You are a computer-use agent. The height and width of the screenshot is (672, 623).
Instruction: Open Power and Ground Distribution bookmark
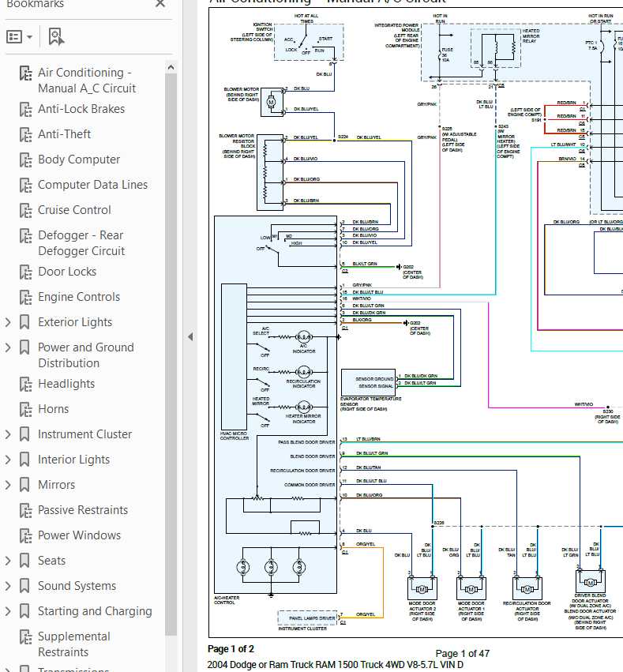pyautogui.click(x=86, y=355)
